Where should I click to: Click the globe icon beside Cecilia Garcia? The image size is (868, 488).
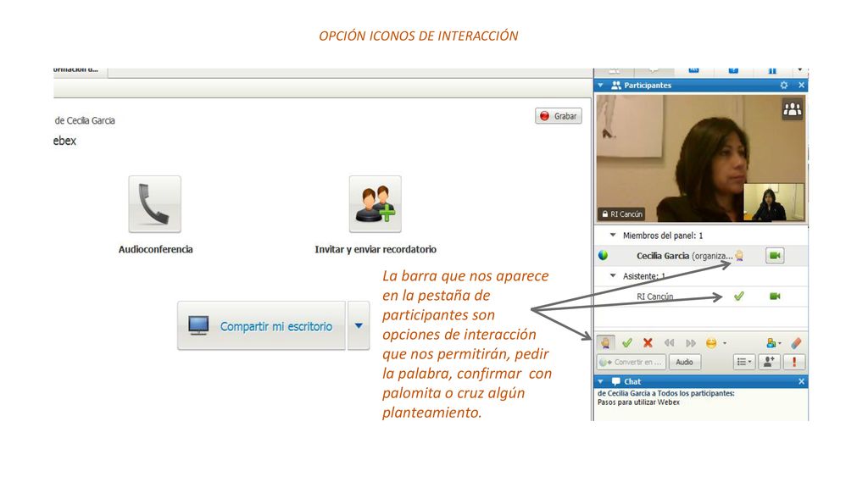coord(604,256)
